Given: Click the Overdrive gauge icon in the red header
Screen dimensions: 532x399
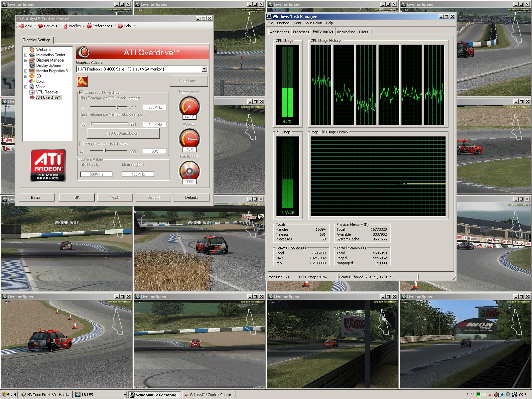Looking at the screenshot, I should point(84,52).
